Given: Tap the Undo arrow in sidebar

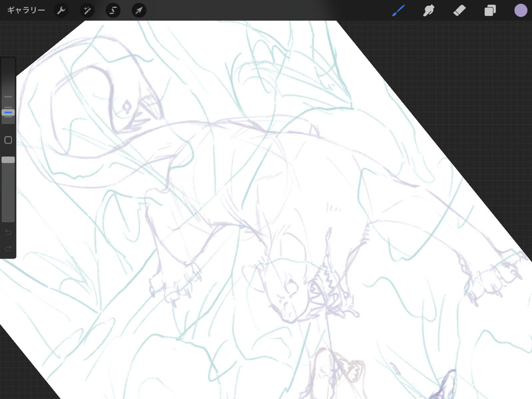Looking at the screenshot, I should coord(8,232).
